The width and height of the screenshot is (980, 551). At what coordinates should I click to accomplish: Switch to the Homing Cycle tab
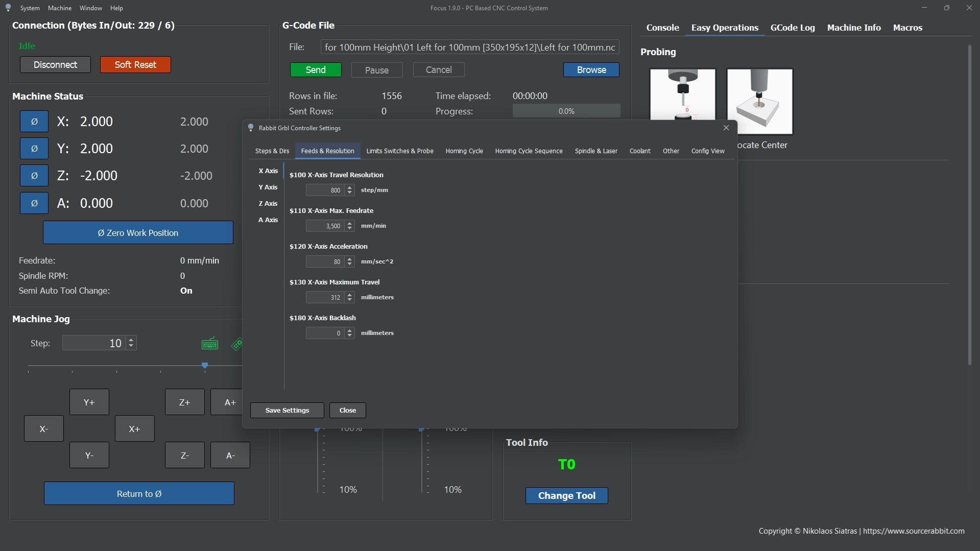(x=464, y=151)
